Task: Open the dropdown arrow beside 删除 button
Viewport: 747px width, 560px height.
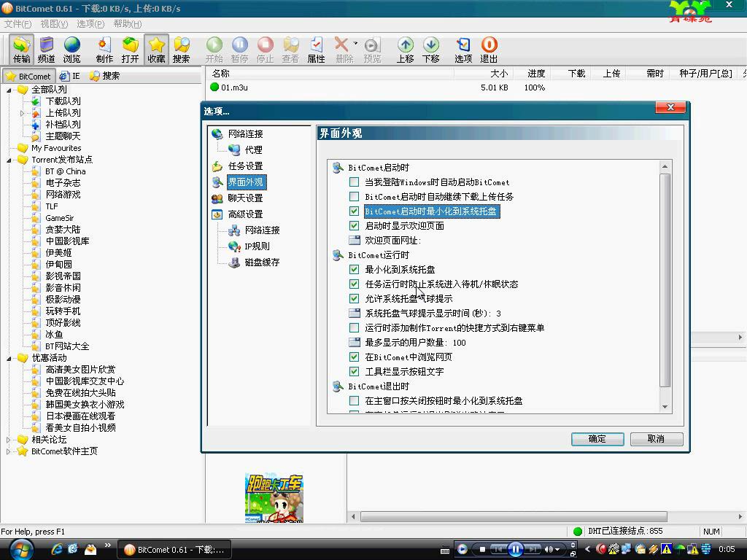Action: (355, 43)
